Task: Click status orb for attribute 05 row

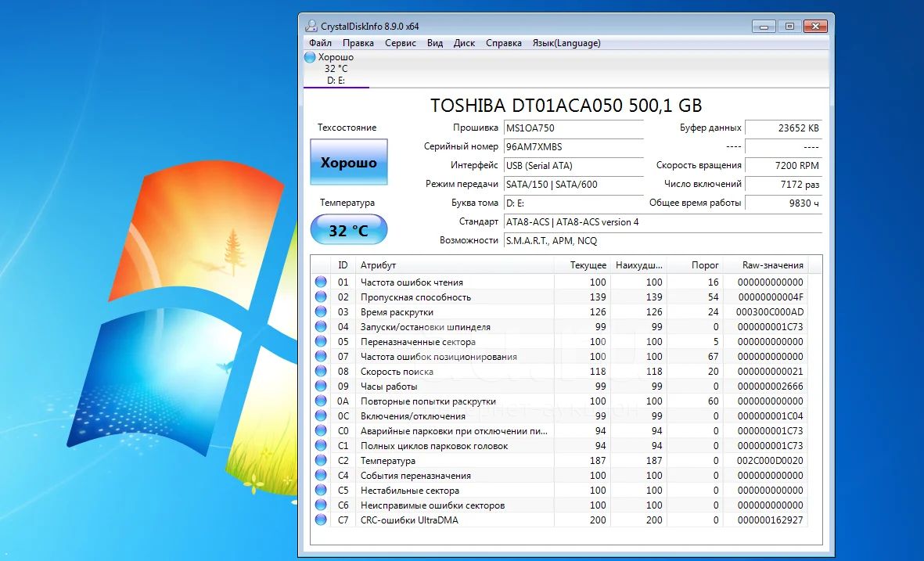Action: [321, 341]
